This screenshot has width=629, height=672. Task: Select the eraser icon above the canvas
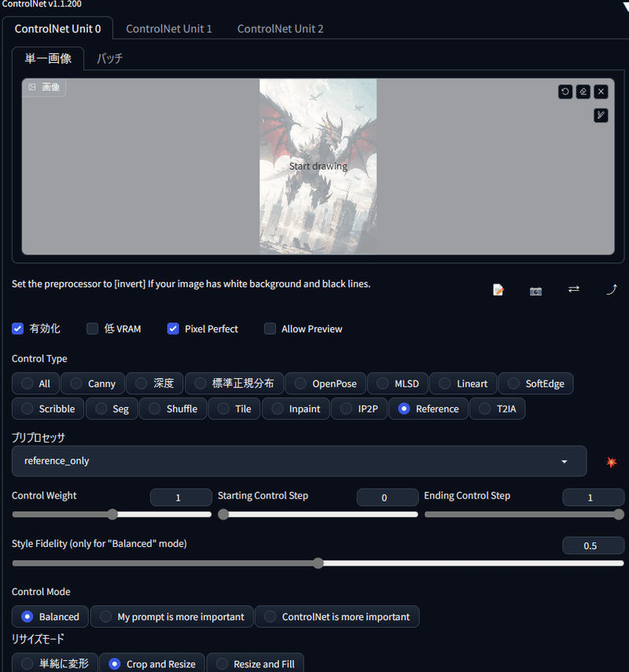(583, 91)
